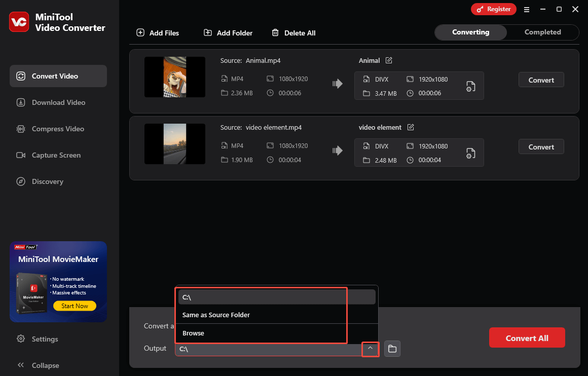This screenshot has width=588, height=376.
Task: Click Convert All to start conversion
Action: (527, 337)
